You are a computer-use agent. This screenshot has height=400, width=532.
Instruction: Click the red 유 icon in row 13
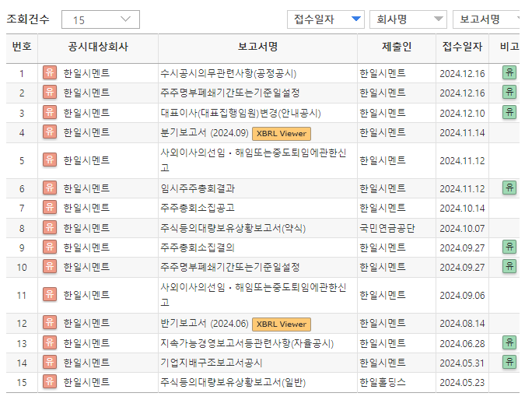pos(50,343)
